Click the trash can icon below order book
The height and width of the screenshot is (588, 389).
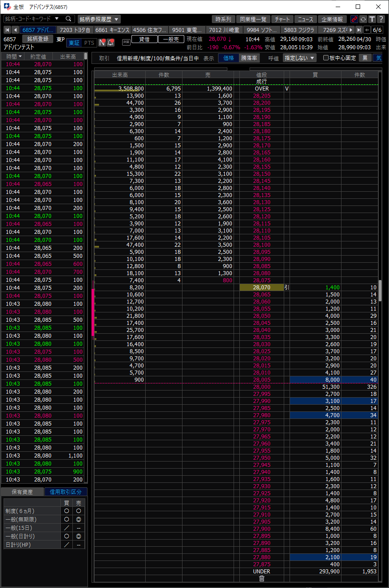(x=262, y=578)
